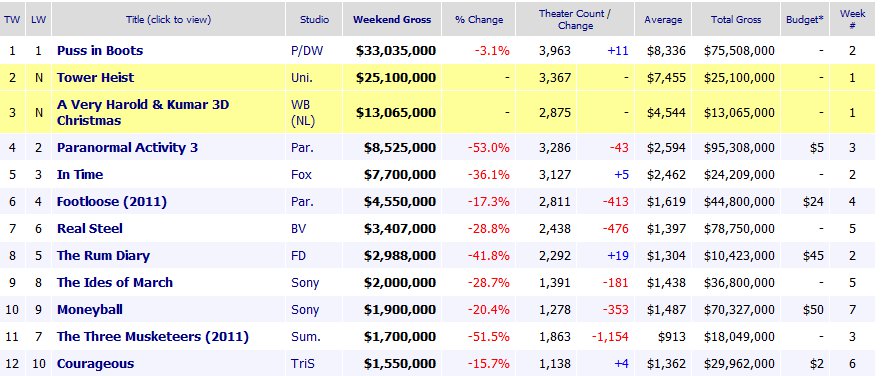Sort by the Total Gross column header
The width and height of the screenshot is (886, 376).
coord(736,19)
